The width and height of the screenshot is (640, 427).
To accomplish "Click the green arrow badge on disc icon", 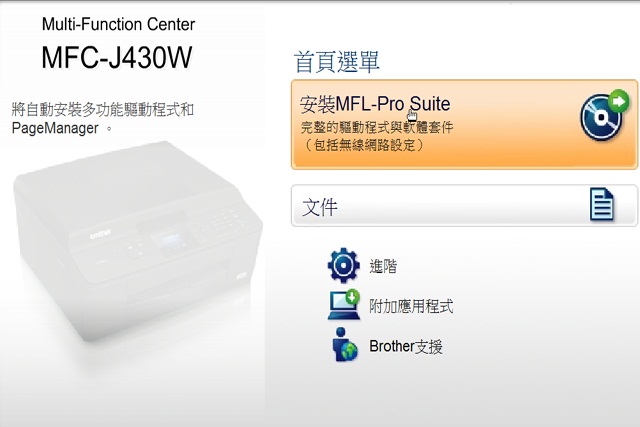I will [x=618, y=100].
